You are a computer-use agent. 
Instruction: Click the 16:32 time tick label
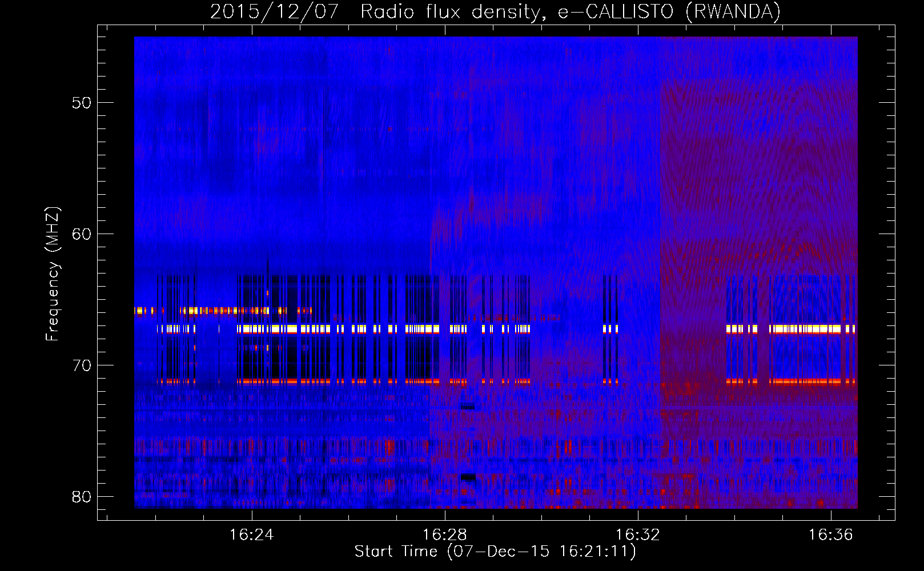click(x=637, y=534)
